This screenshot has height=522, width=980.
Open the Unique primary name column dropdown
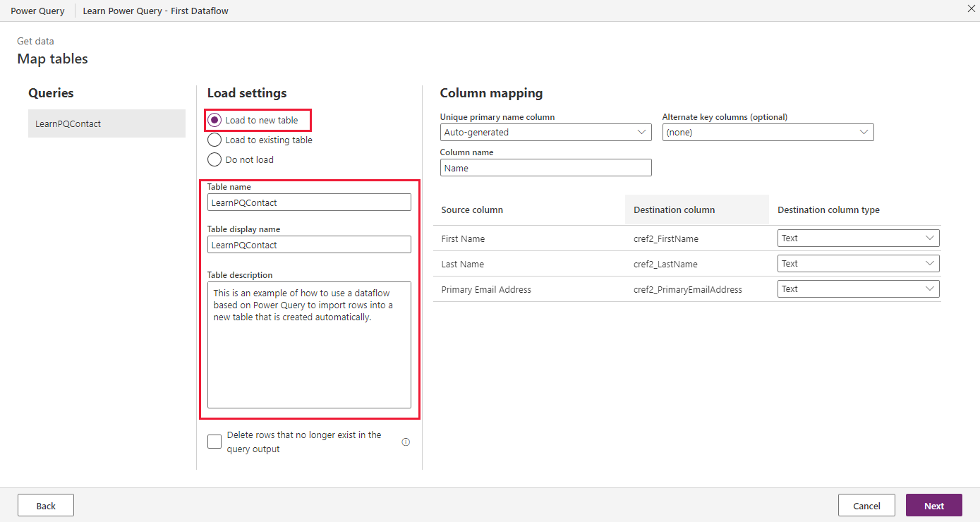pos(545,132)
